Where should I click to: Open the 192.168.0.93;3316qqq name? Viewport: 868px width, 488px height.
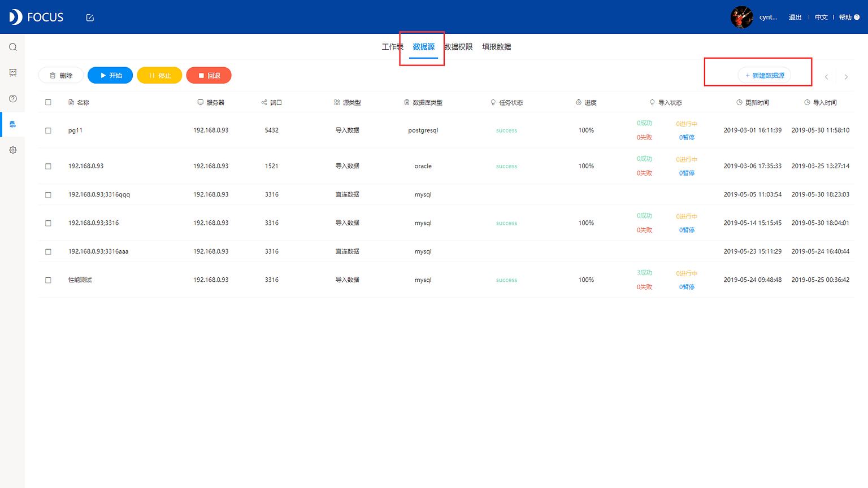99,194
